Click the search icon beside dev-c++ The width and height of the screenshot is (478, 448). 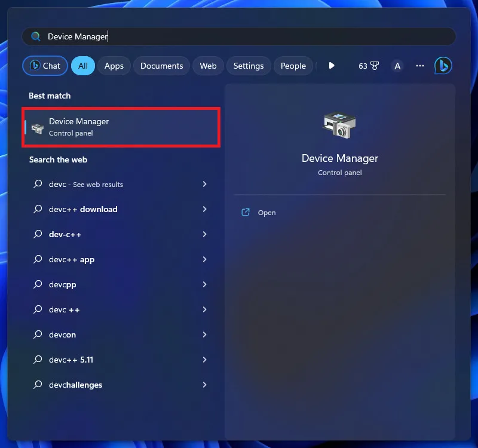point(38,234)
